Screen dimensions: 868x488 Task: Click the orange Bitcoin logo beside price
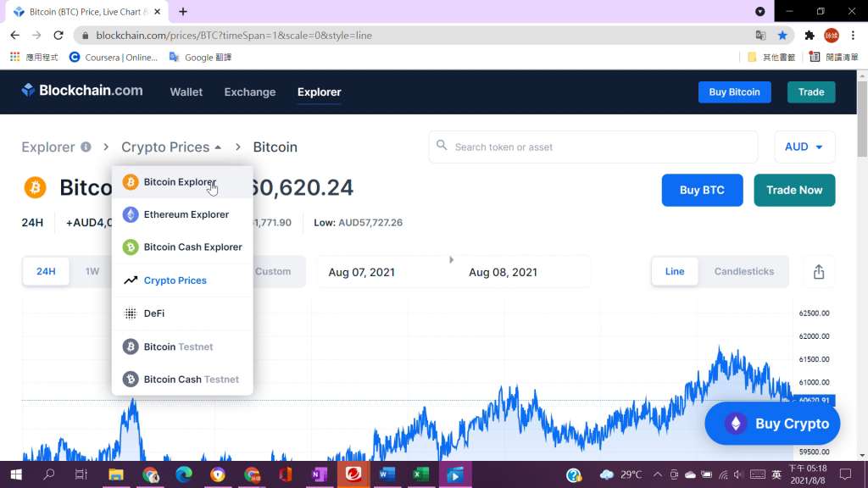pos(35,187)
